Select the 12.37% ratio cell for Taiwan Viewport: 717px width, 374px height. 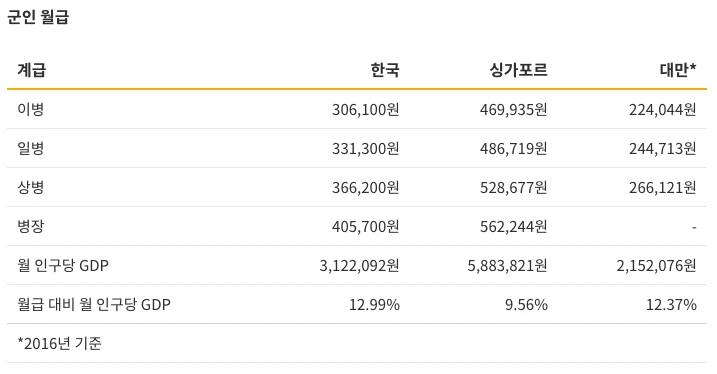(x=671, y=304)
